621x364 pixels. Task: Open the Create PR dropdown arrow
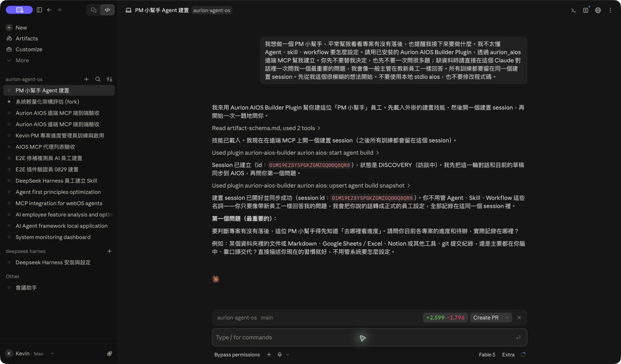point(507,318)
